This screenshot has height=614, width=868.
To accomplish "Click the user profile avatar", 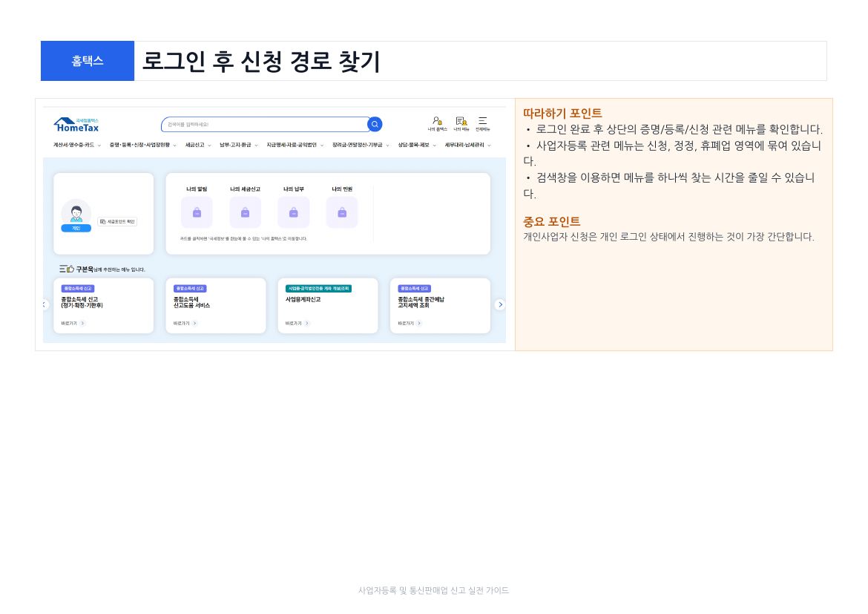I will click(x=76, y=213).
